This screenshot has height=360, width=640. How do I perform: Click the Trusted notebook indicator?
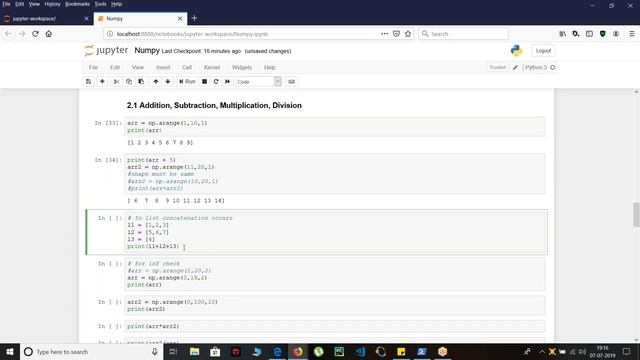(497, 67)
